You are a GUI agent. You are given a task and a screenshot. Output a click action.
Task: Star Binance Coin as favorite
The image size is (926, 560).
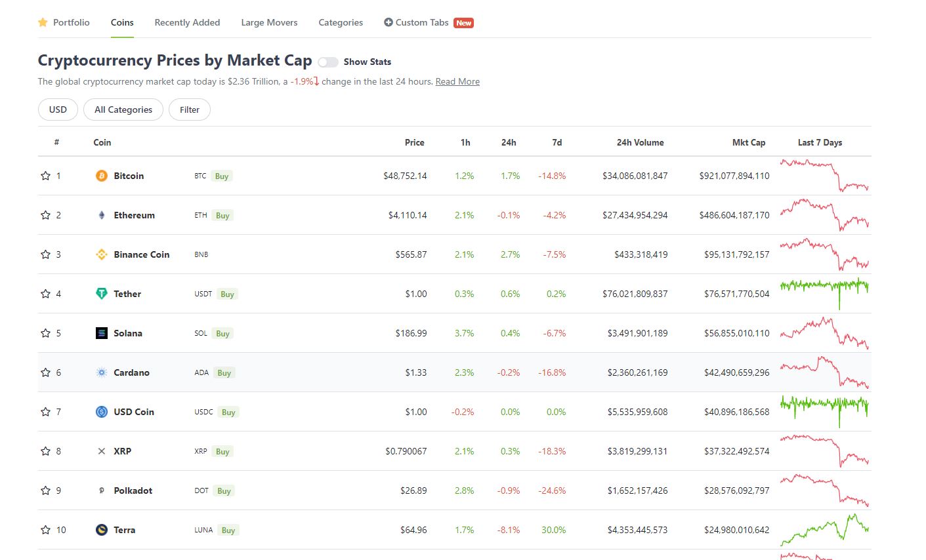coord(45,254)
